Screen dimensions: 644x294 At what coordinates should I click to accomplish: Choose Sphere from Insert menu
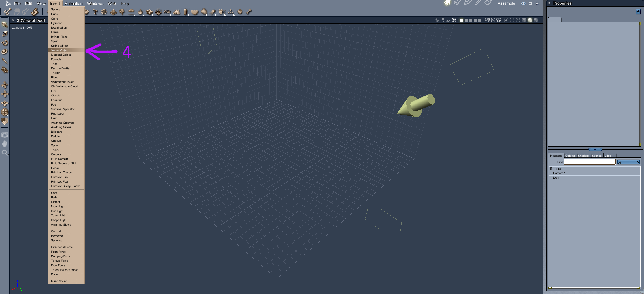(66, 10)
